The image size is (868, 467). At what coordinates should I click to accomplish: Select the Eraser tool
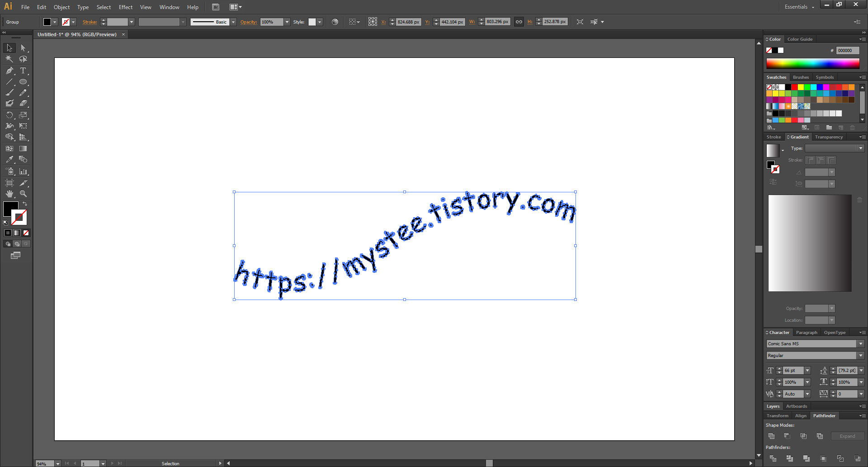pyautogui.click(x=23, y=103)
